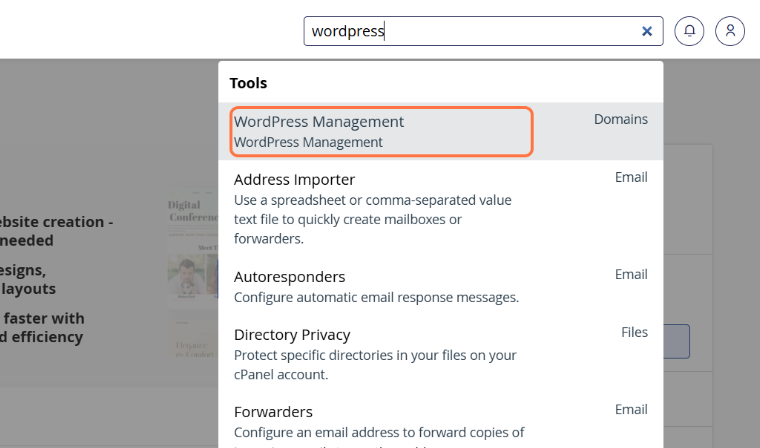Screen dimensions: 760x448
Task: Click "Configure automatic email response messages" description
Action: click(376, 297)
